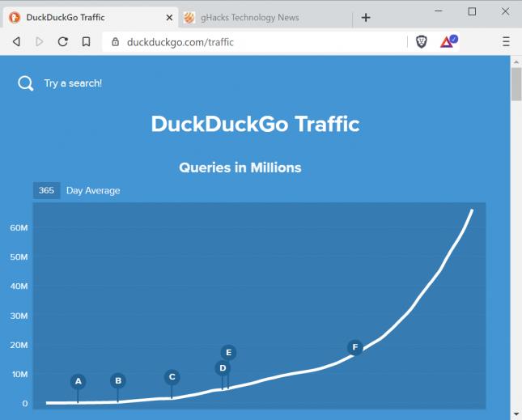Screen dimensions: 522x420
Task: Select chart marker F
Action: pos(355,347)
